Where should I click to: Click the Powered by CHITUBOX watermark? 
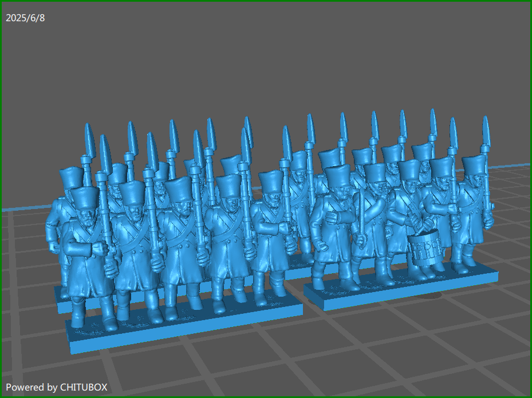pyautogui.click(x=56, y=387)
